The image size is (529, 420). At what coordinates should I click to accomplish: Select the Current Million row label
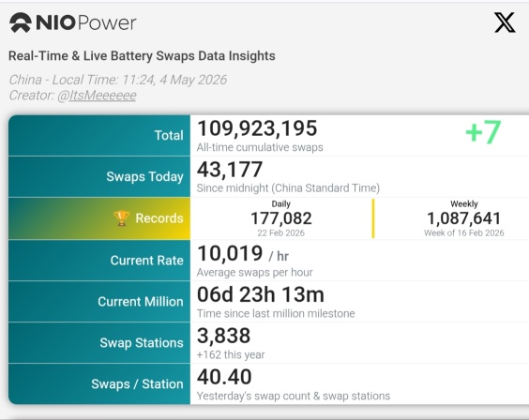141,301
